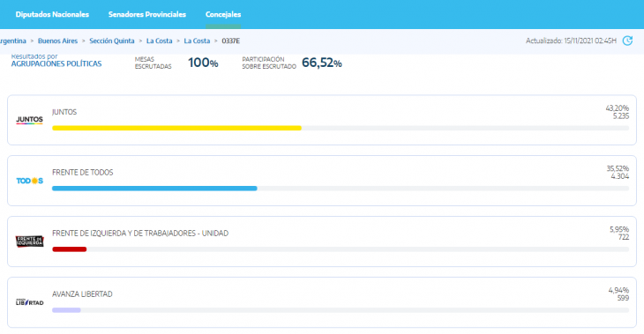Select the AVANZA LIBERTAD name
The width and height of the screenshot is (644, 334).
coord(82,294)
